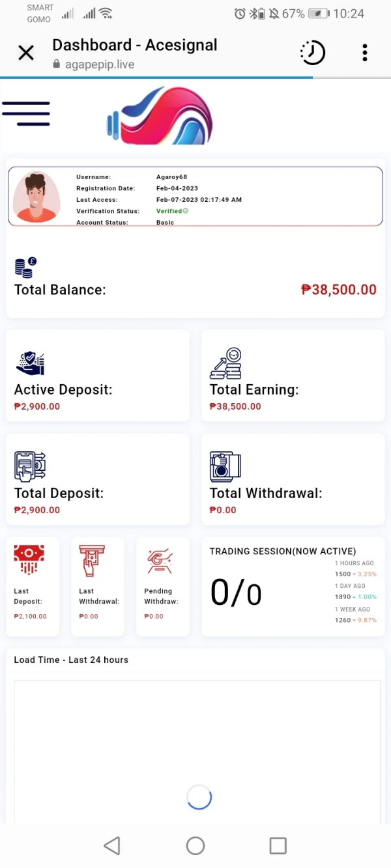Open the hamburger navigation menu
Screen dimensions: 391x868
click(26, 114)
